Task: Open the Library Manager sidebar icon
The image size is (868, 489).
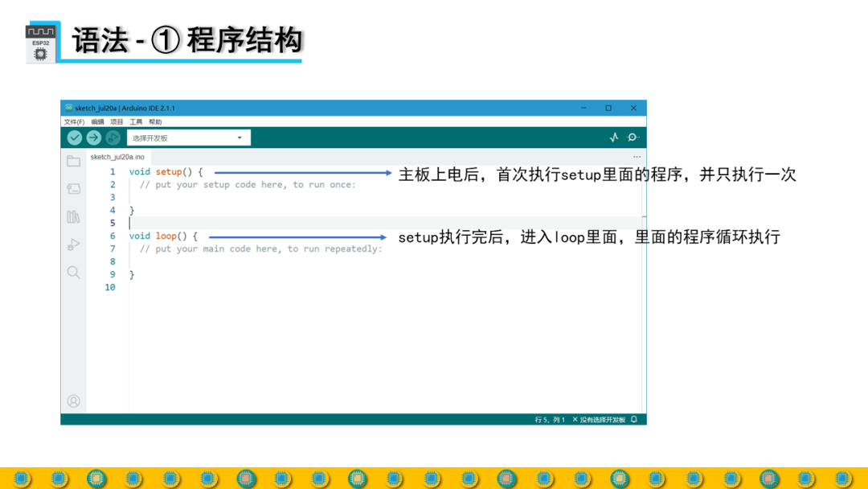Action: click(74, 216)
